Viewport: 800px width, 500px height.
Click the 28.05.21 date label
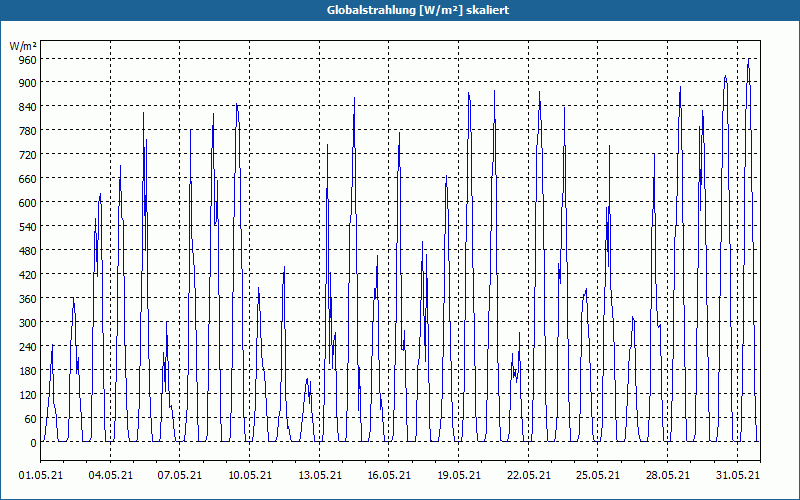[x=667, y=476]
